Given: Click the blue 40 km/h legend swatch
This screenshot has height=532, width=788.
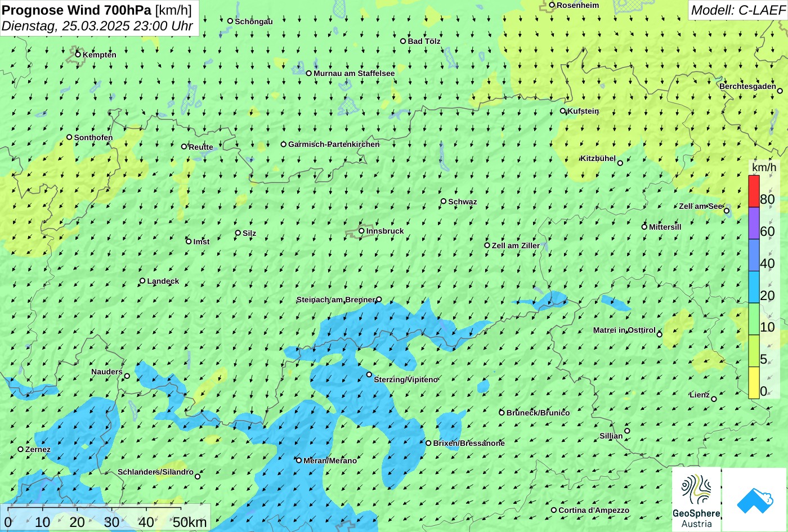Looking at the screenshot, I should [x=754, y=256].
